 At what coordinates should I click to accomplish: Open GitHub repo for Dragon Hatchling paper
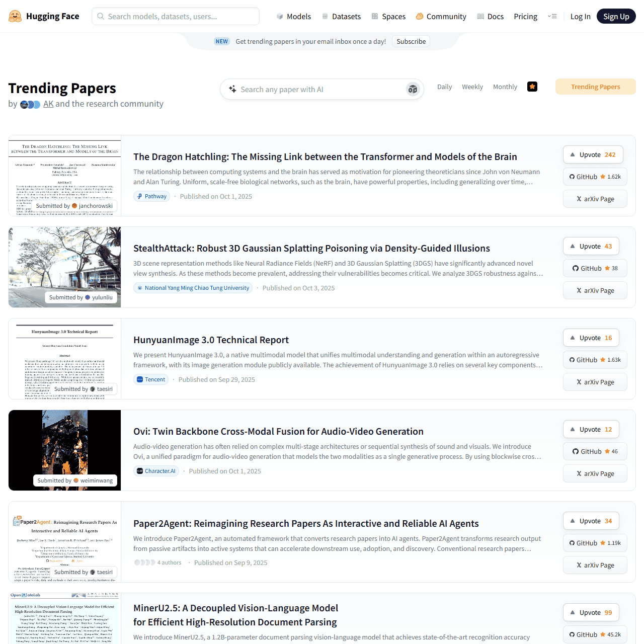(595, 177)
